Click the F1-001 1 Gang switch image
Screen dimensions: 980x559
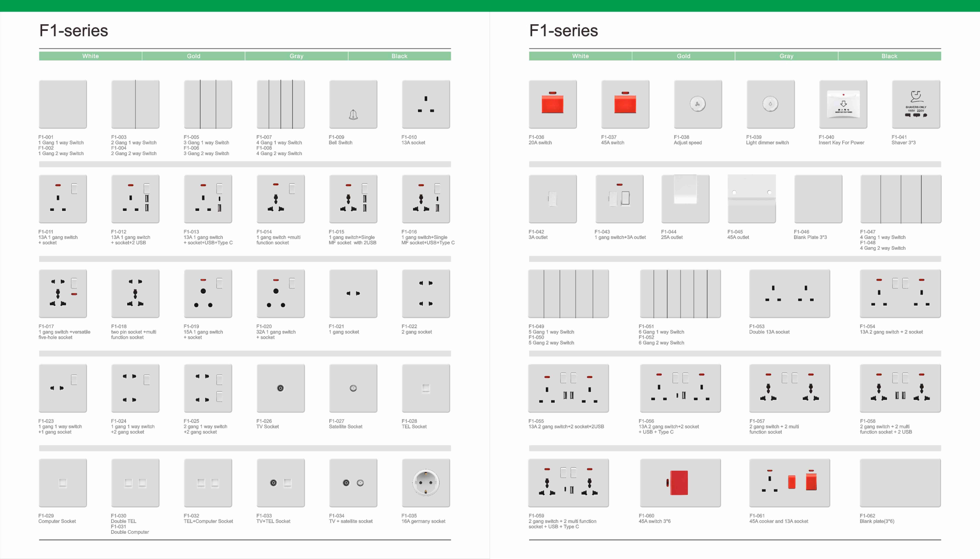pyautogui.click(x=63, y=104)
